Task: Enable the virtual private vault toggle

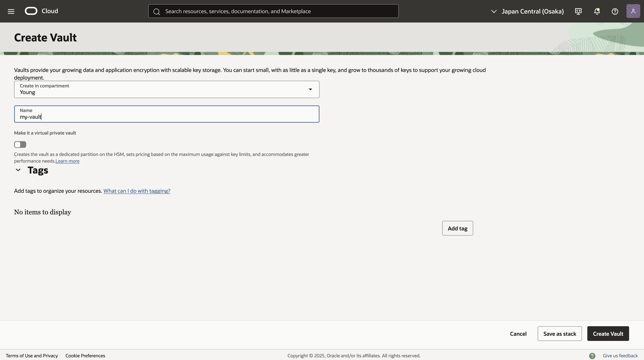Action: [20, 144]
